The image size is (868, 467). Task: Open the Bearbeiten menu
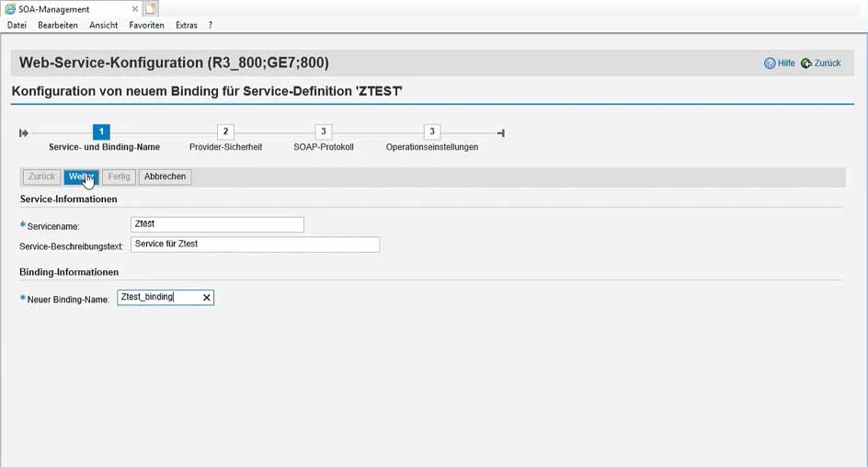tap(57, 25)
